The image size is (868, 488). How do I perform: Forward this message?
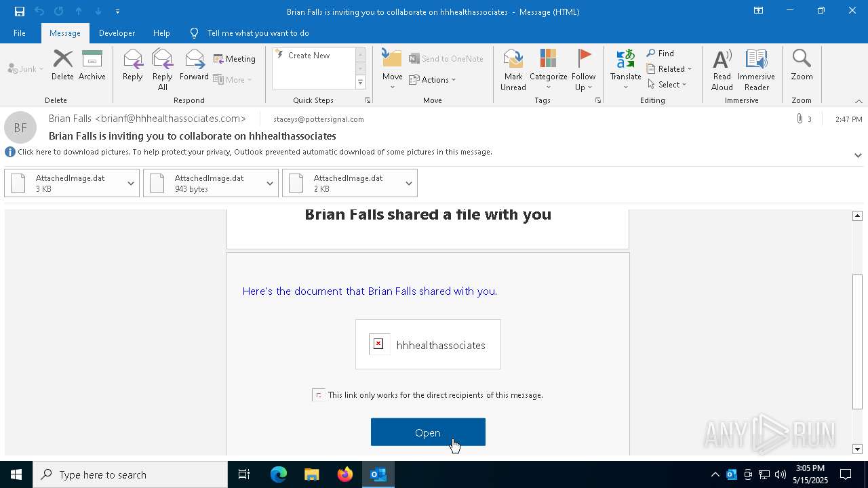click(x=194, y=66)
